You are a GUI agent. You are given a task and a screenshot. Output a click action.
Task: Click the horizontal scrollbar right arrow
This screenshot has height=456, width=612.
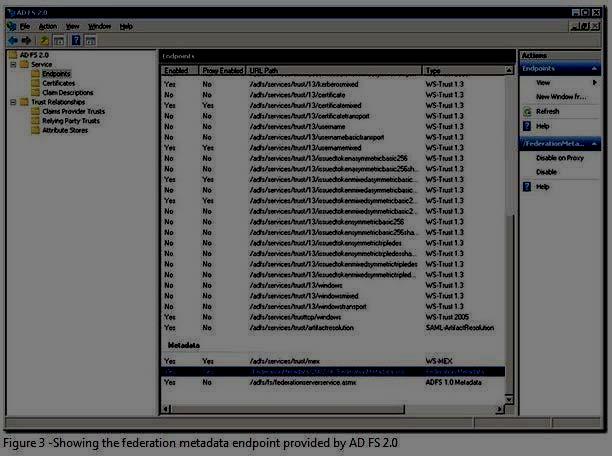point(499,409)
